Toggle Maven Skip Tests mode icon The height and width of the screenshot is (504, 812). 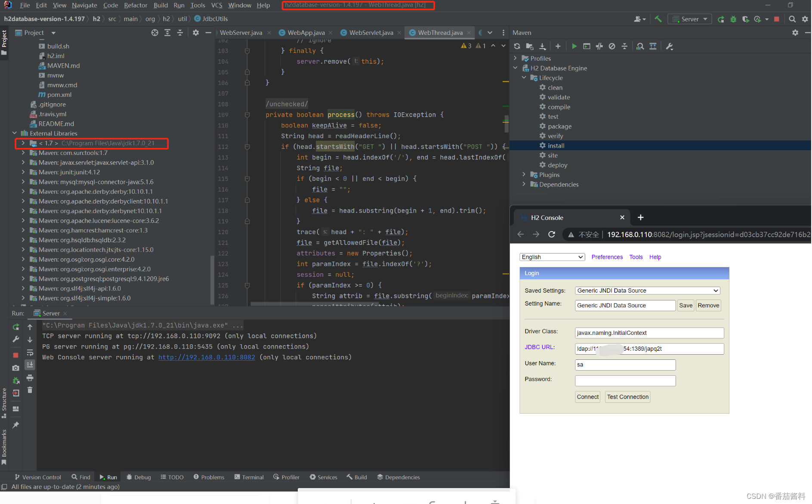click(612, 46)
